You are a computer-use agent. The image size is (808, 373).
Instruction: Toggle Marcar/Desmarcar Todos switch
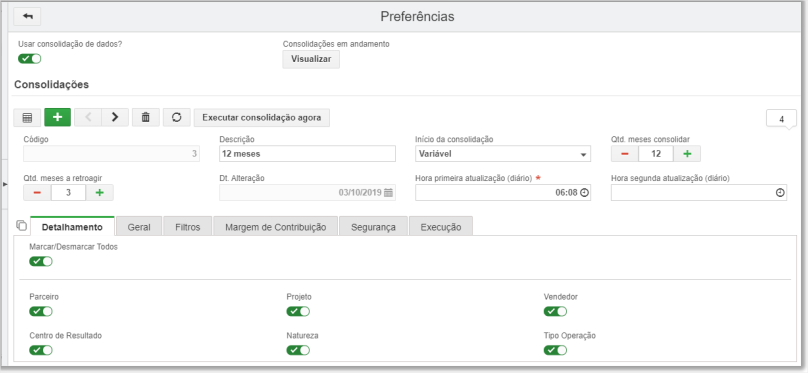[41, 262]
